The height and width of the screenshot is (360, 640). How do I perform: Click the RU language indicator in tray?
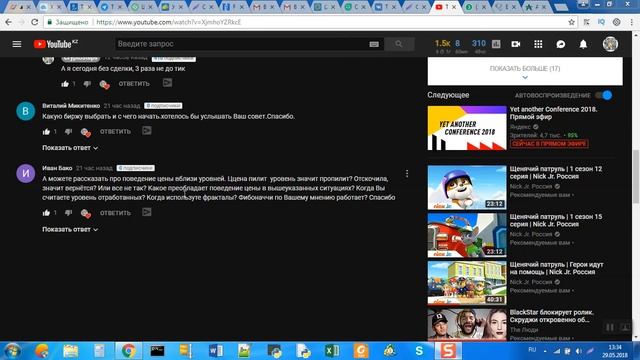point(532,350)
